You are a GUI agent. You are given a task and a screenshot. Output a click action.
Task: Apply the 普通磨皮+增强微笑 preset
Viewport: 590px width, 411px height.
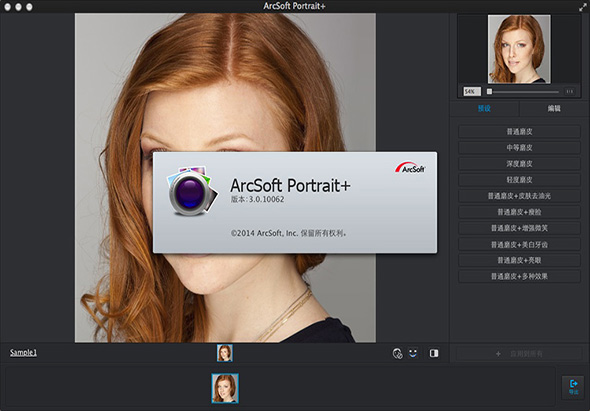coord(519,228)
